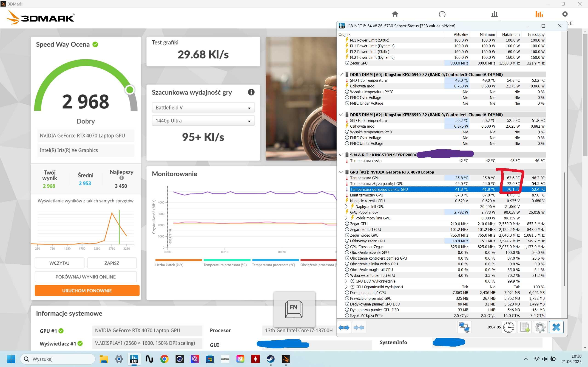The image size is (588, 367).
Task: Collapse DDR5 DIMM [#2] sensor group
Action: coord(341,115)
